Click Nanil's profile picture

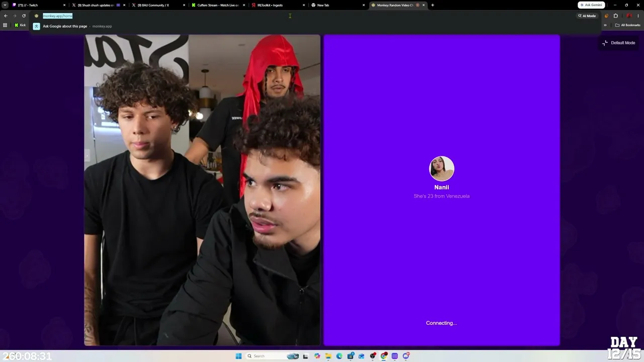pos(442,168)
